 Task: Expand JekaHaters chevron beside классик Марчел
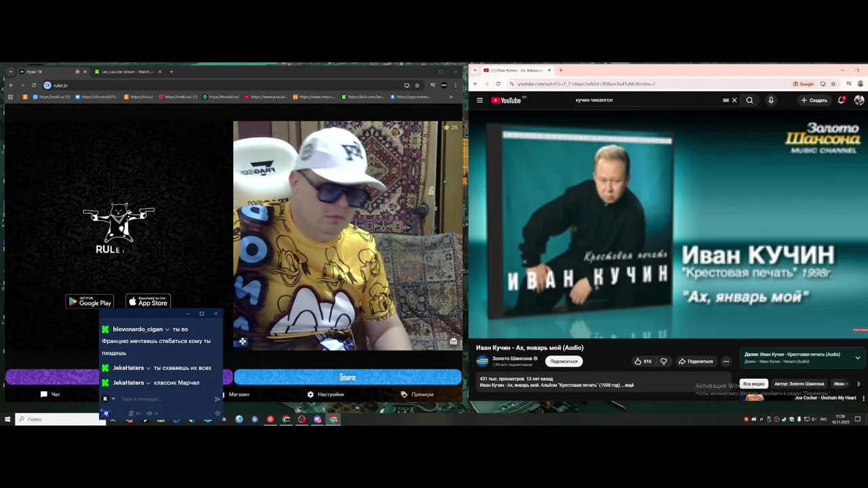[148, 383]
